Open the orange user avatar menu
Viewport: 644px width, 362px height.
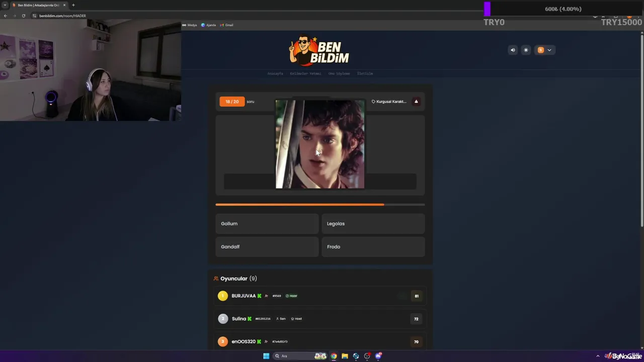544,50
